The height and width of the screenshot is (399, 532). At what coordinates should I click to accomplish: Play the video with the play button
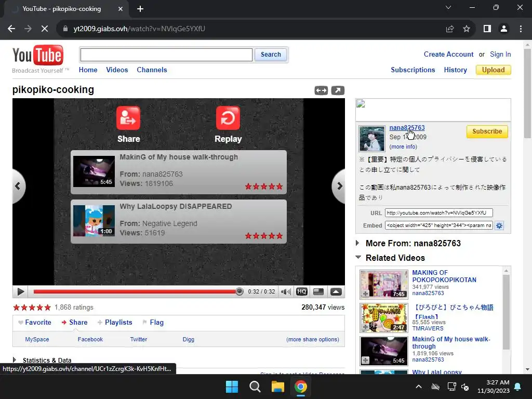click(20, 292)
